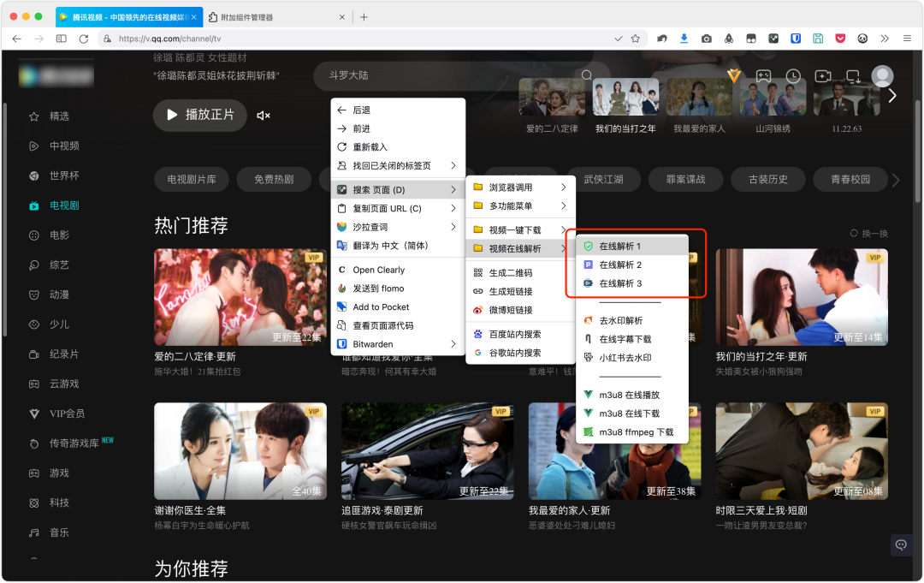This screenshot has width=924, height=583.
Task: Expand 搜索 页面 (D) submenu
Action: pos(398,190)
